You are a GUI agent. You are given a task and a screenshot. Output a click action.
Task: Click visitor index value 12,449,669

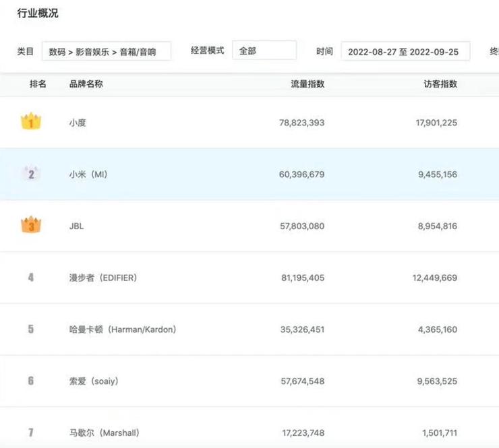pos(435,278)
